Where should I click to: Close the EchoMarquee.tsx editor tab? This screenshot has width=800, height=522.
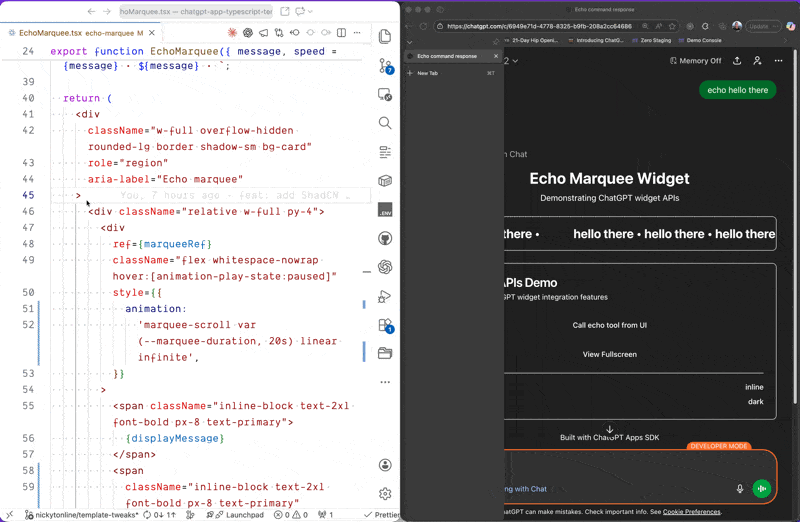pyautogui.click(x=152, y=33)
